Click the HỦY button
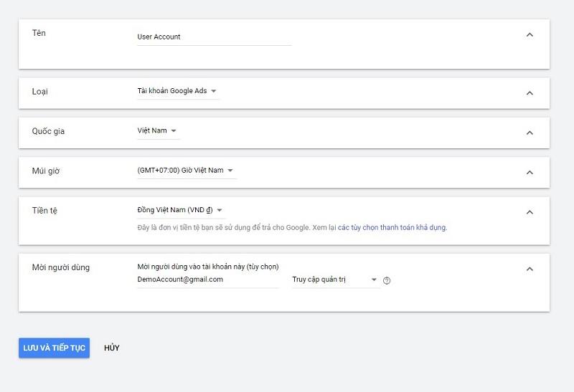This screenshot has height=392, width=574. 112,348
